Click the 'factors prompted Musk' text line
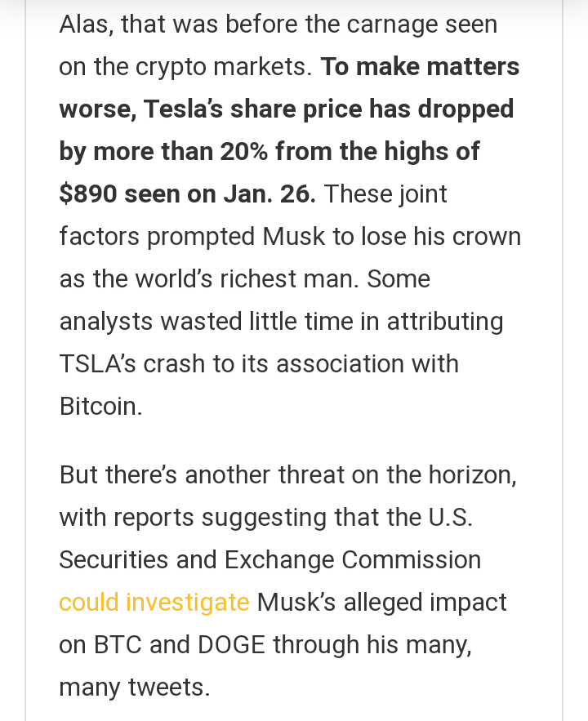Screen dimensions: 588x721 point(192,237)
